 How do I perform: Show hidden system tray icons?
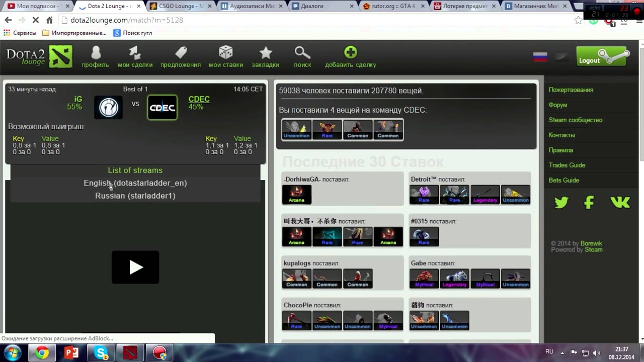click(x=562, y=352)
